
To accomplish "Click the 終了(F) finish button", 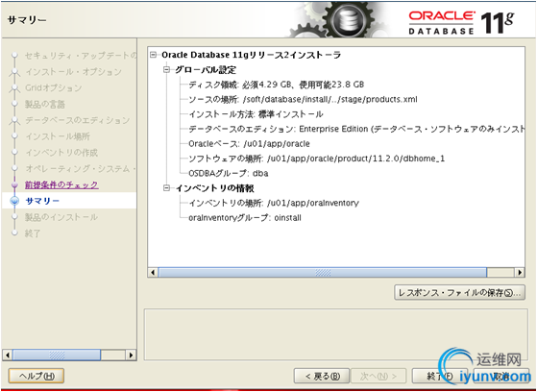I will coord(439,377).
